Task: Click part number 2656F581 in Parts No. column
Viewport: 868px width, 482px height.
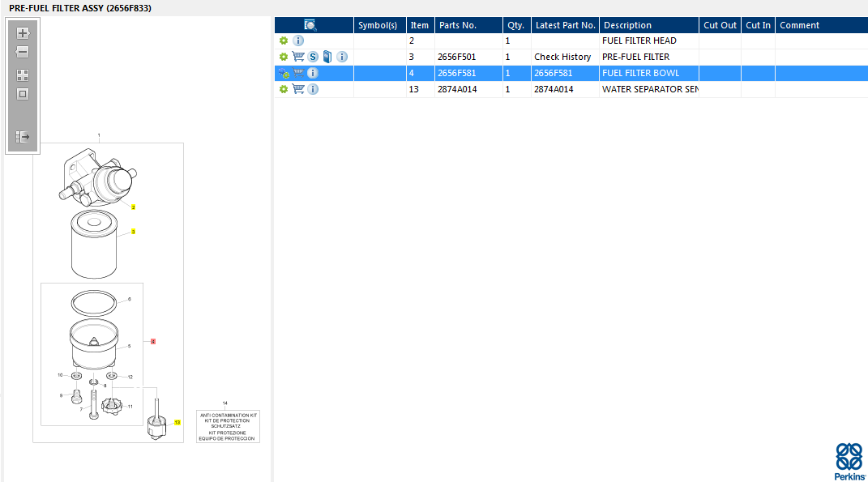Action: [469, 72]
